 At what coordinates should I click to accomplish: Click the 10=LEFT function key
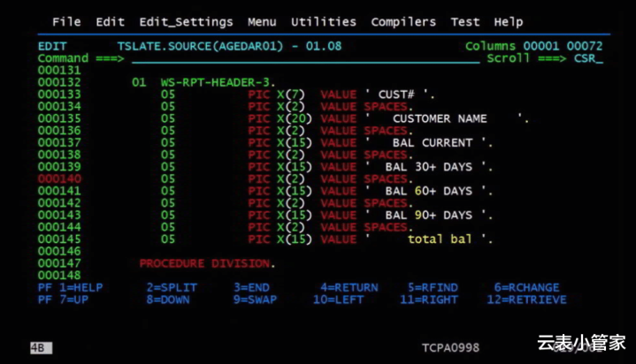point(338,300)
